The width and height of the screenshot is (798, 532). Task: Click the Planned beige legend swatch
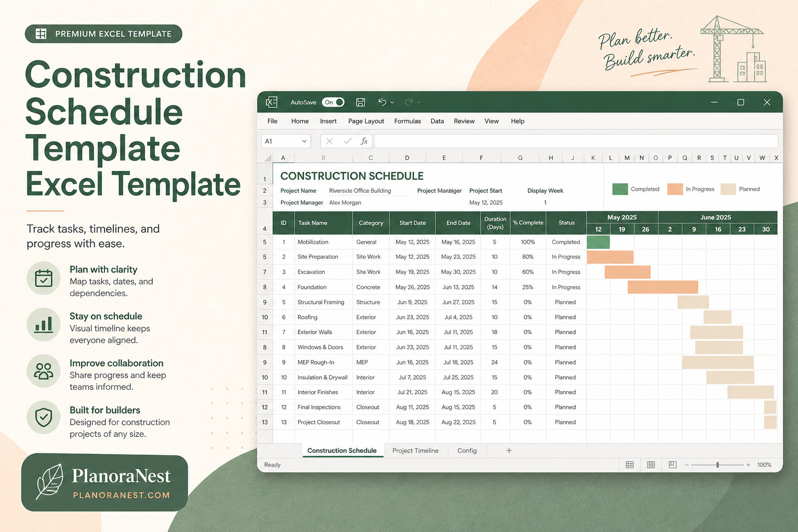click(x=728, y=189)
